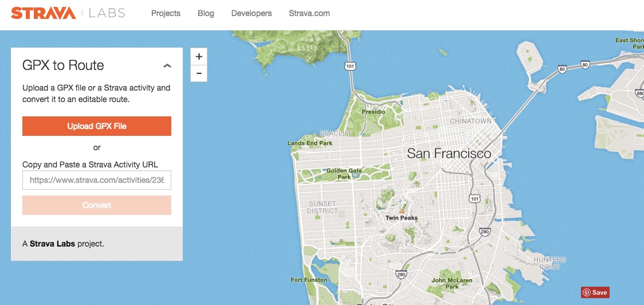The width and height of the screenshot is (644, 305).
Task: Click the Golden Gate Park label
Action: click(x=344, y=174)
